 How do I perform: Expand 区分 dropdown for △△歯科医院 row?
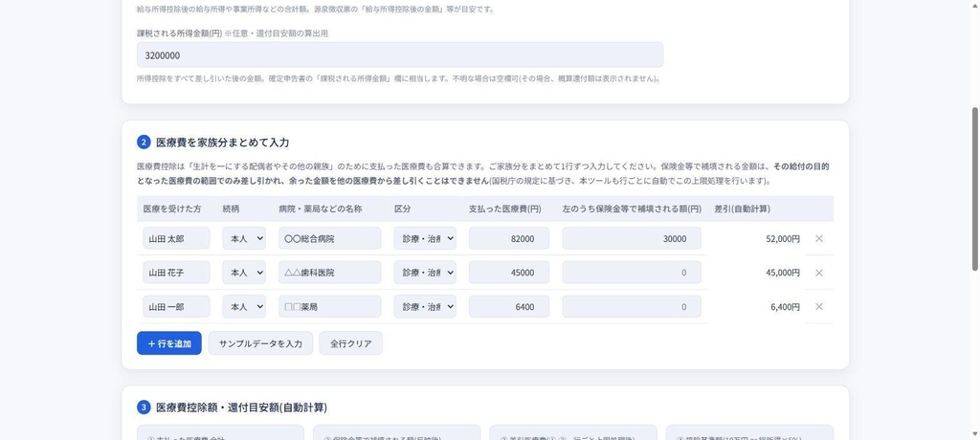pyautogui.click(x=425, y=273)
